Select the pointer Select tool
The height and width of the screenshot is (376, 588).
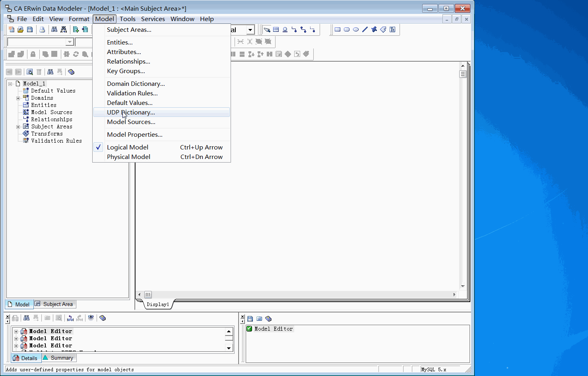[x=267, y=29]
